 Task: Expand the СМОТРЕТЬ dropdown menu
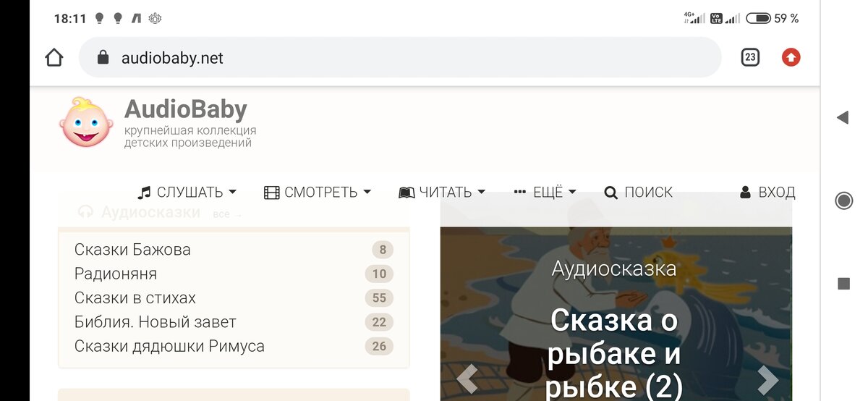click(x=318, y=193)
